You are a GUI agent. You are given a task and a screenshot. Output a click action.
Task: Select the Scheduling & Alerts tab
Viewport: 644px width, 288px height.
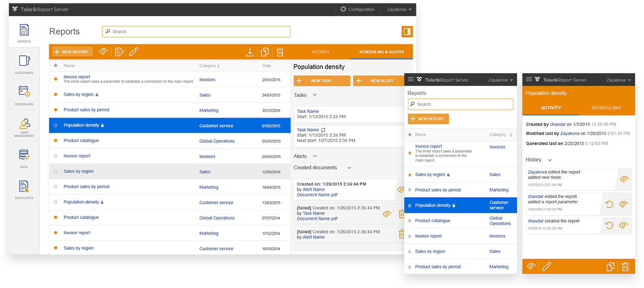click(x=381, y=52)
